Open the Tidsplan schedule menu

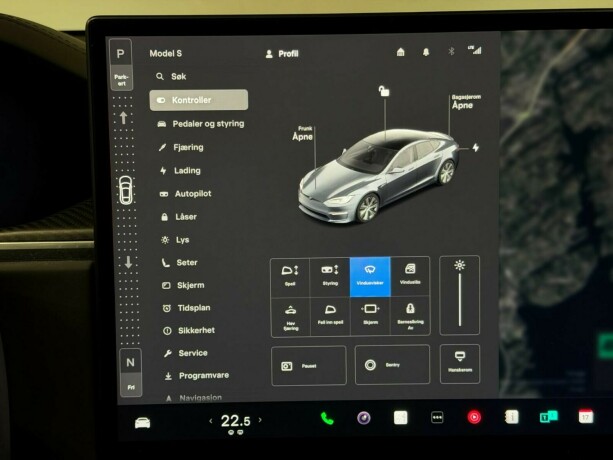(186, 308)
